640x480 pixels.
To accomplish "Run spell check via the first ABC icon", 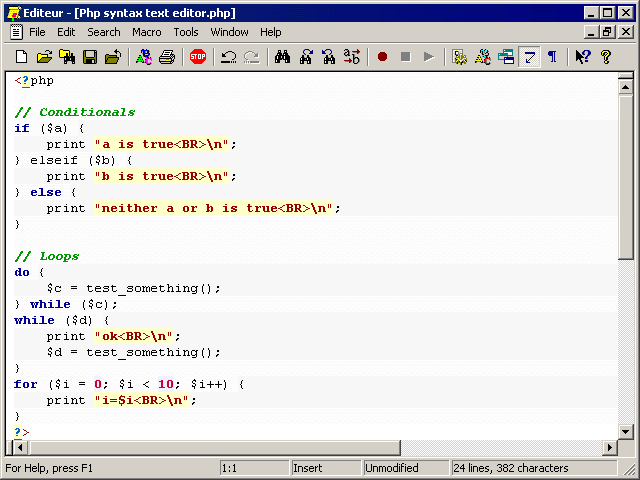I will click(144, 57).
